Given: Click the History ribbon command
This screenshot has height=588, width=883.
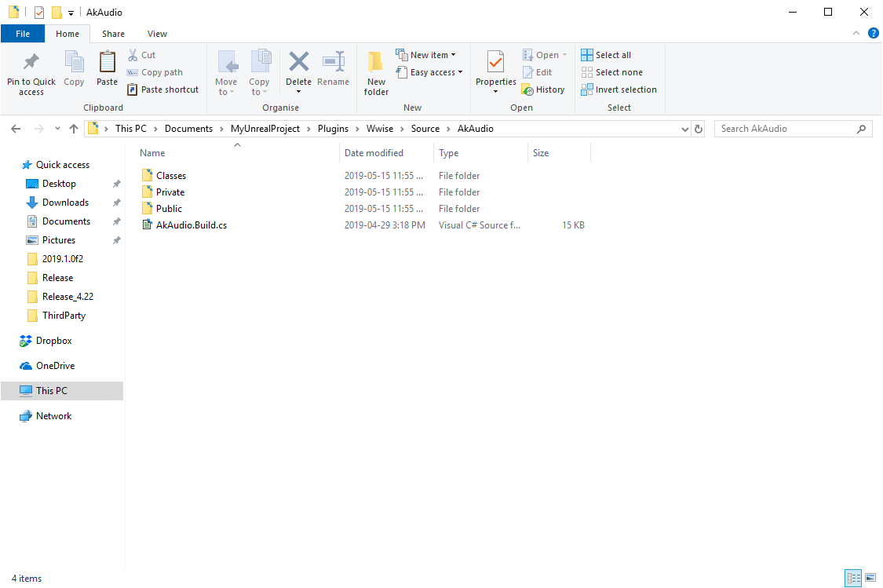Looking at the screenshot, I should (x=543, y=89).
